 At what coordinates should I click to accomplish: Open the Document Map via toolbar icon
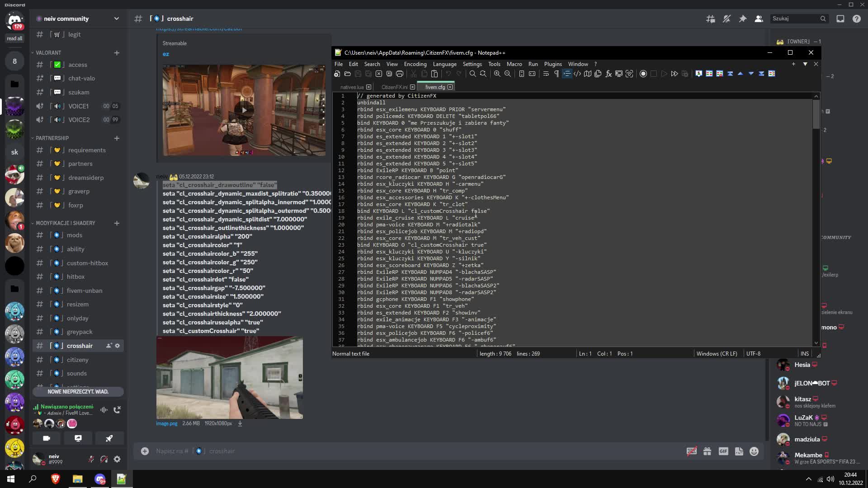[588, 74]
